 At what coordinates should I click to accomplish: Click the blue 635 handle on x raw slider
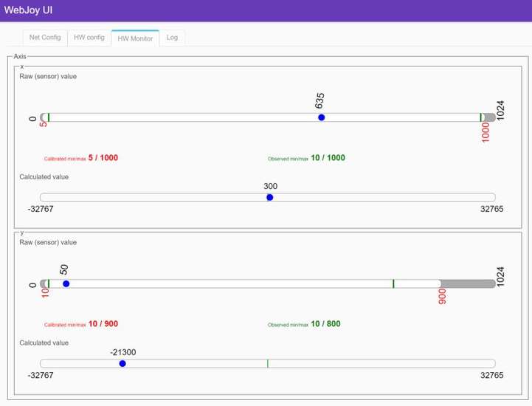coord(321,117)
